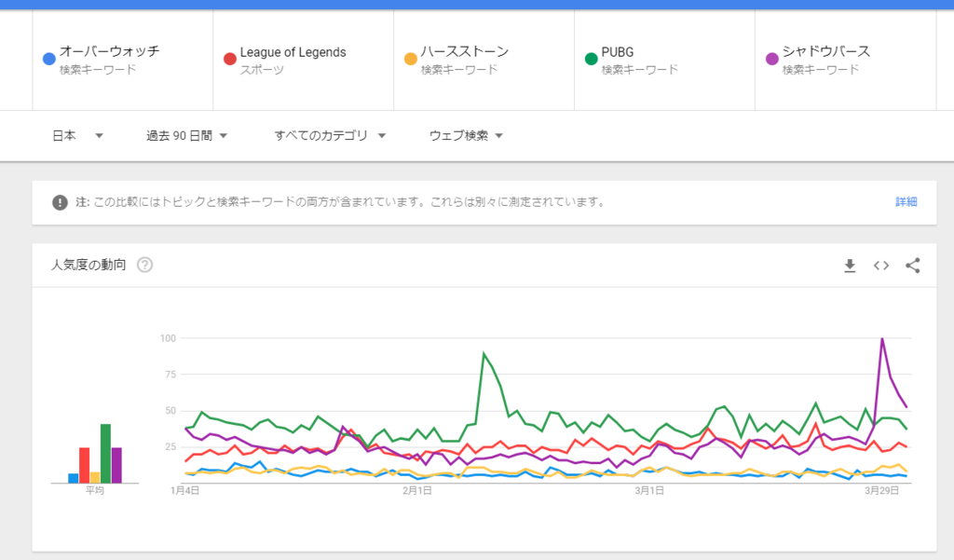Click the download CSV icon
The width and height of the screenshot is (954, 560).
tap(850, 266)
